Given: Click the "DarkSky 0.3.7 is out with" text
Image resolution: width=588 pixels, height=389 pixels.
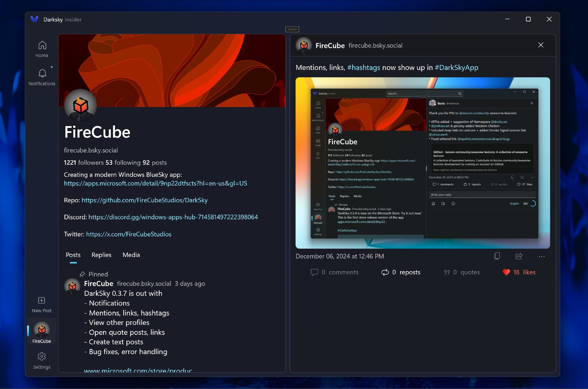Looking at the screenshot, I should coord(123,293).
